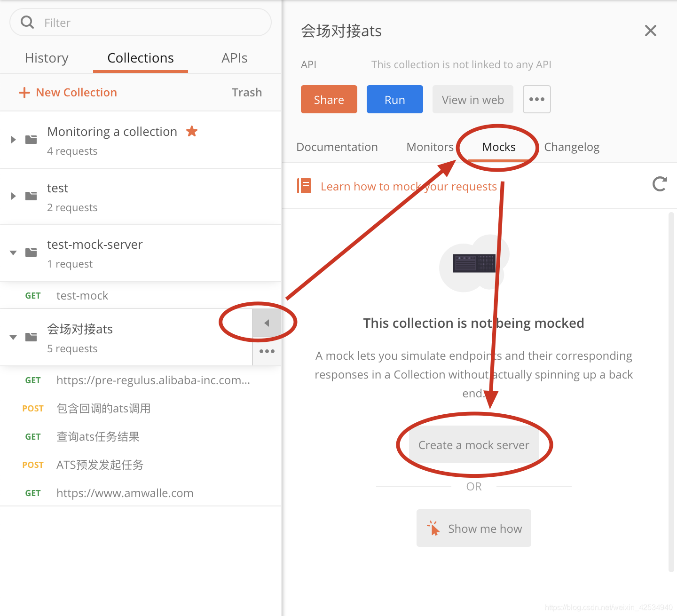Click the test-mock-server collection name

coord(95,244)
